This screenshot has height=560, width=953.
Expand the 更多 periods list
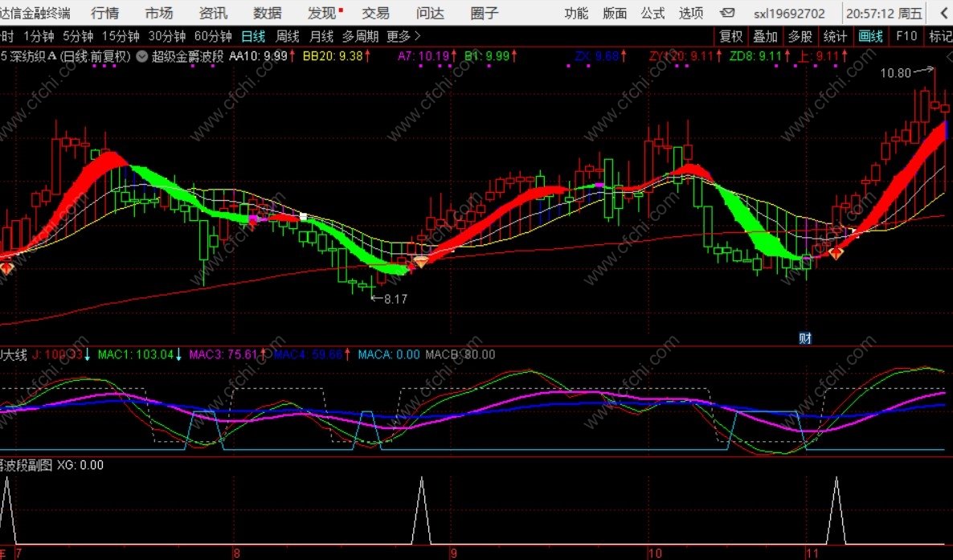(403, 36)
